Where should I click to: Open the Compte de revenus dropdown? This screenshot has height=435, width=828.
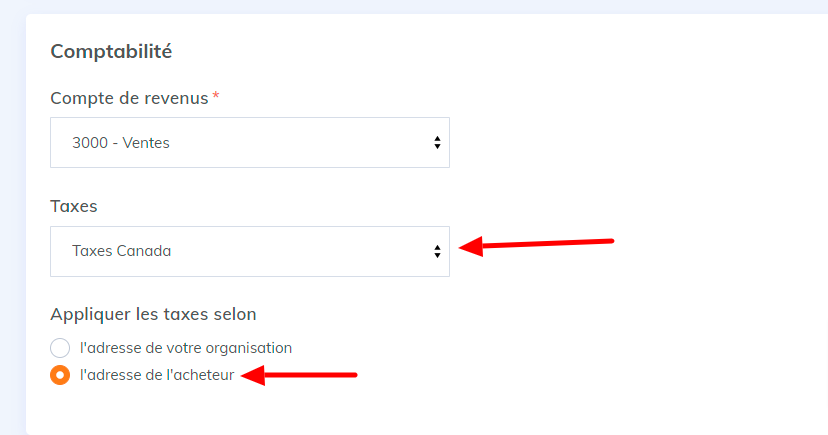(250, 143)
